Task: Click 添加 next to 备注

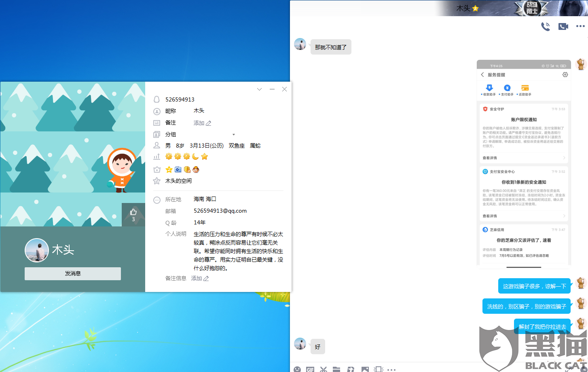Action: (199, 123)
